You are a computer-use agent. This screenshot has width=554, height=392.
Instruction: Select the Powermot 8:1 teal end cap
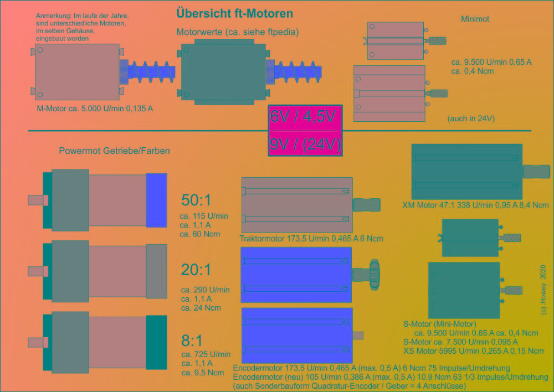[x=156, y=342]
